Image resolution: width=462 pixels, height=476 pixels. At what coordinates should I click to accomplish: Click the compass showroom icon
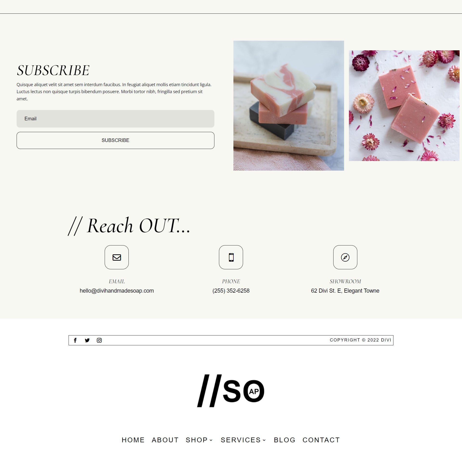click(x=345, y=257)
